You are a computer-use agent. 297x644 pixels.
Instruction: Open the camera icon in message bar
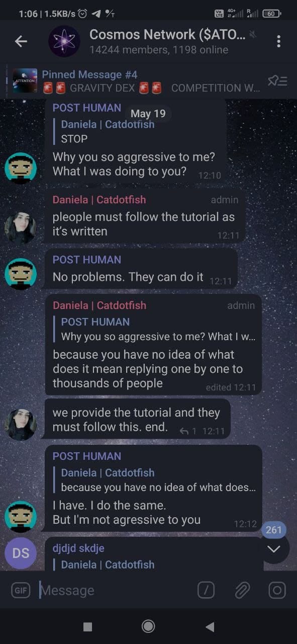pos(277,590)
